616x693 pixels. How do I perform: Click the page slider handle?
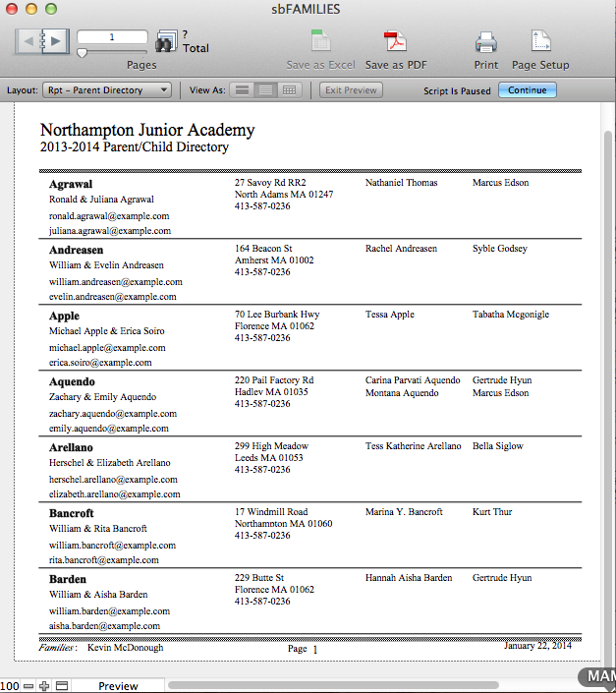(82, 53)
